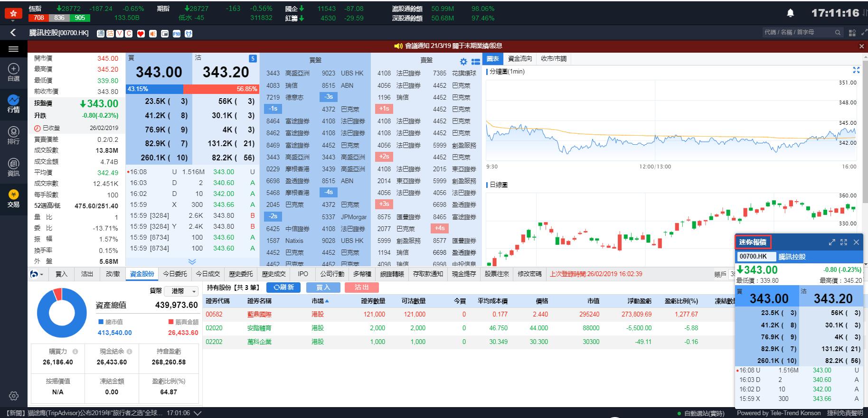Close the meeting notice banner

pos(861,46)
